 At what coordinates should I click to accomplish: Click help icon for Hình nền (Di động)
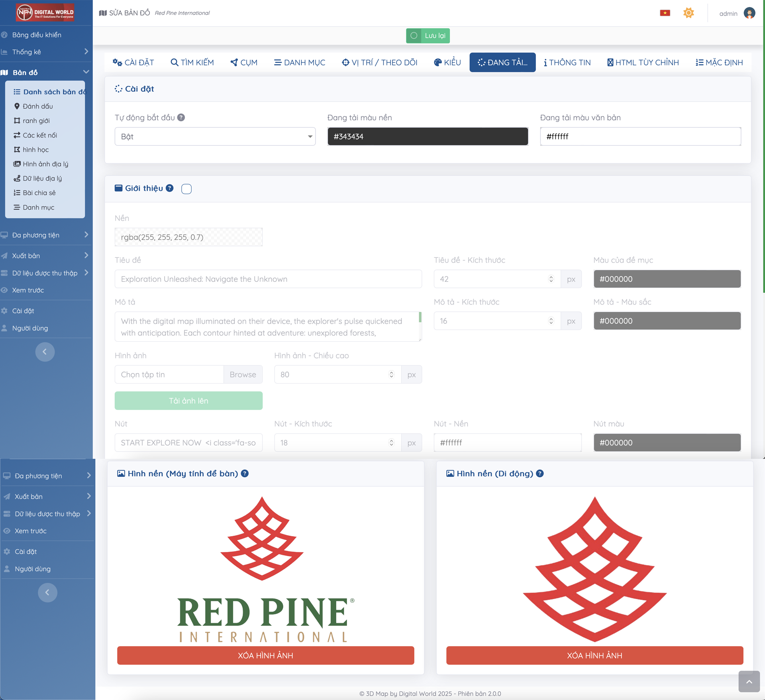(540, 474)
